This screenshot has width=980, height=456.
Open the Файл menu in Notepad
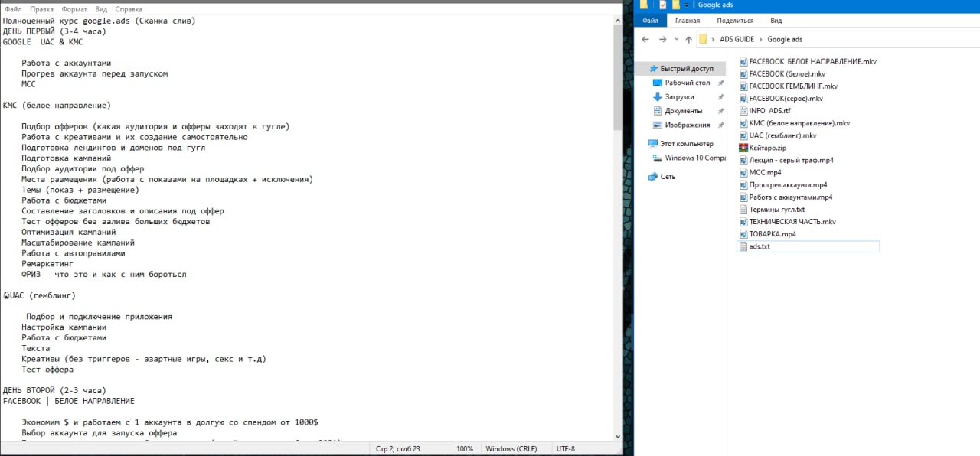(13, 10)
